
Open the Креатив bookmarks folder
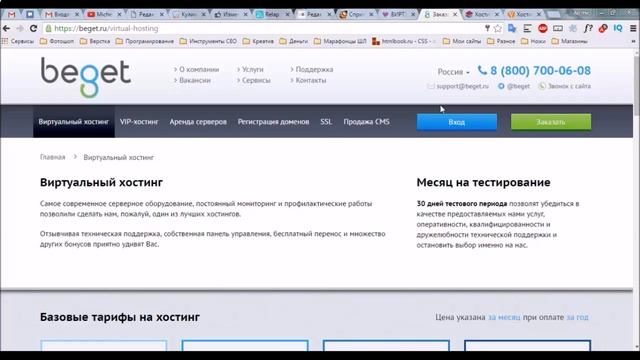point(258,41)
